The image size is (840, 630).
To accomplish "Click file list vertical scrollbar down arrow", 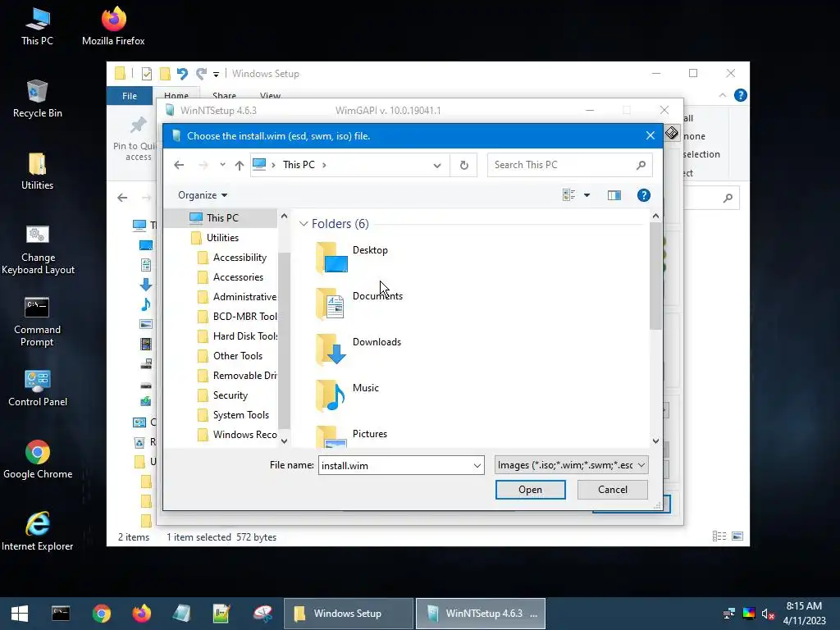I will (x=655, y=441).
